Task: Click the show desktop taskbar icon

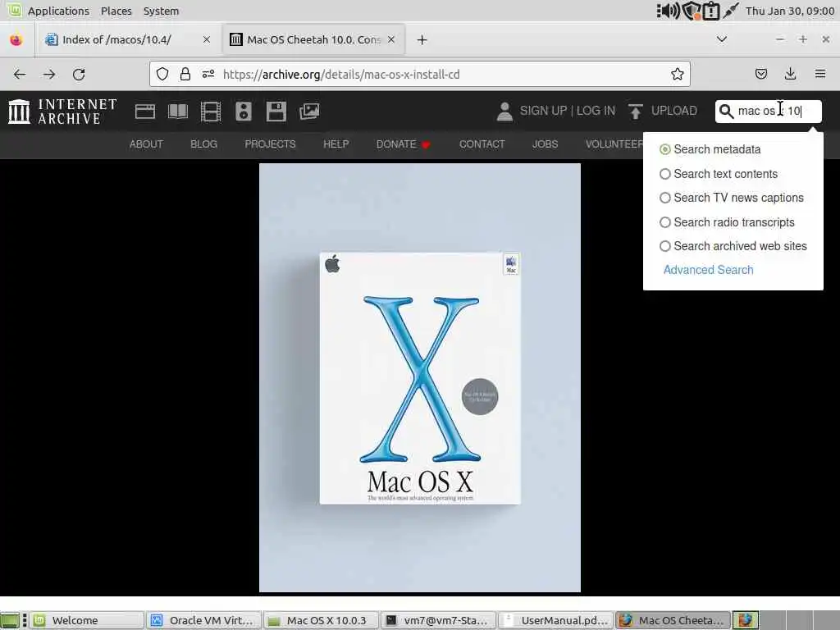Action: pos(10,620)
